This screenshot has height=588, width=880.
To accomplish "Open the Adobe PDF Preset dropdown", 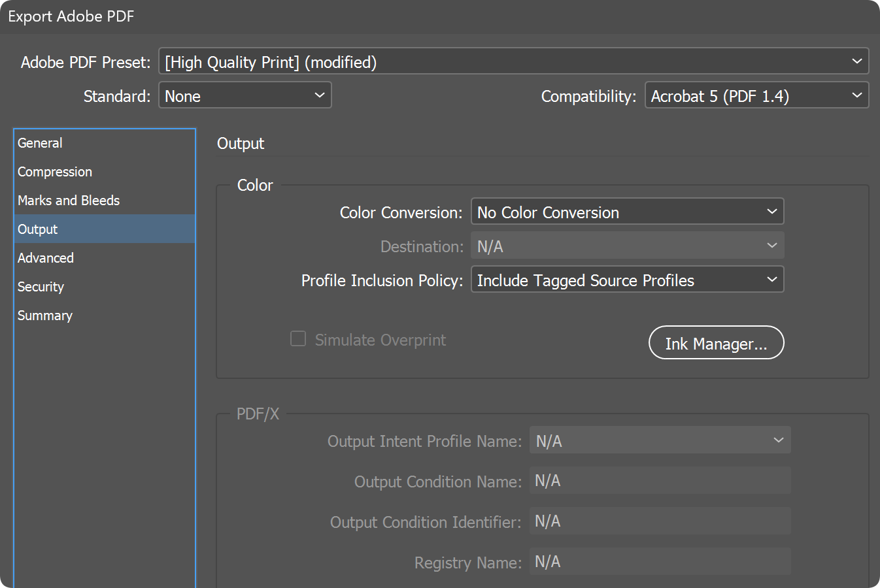I will click(513, 61).
